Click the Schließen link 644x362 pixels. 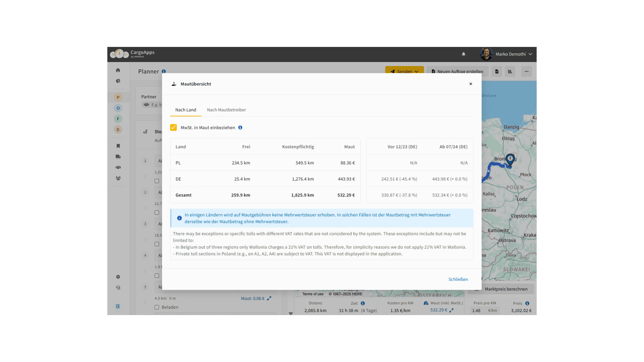[x=458, y=279]
